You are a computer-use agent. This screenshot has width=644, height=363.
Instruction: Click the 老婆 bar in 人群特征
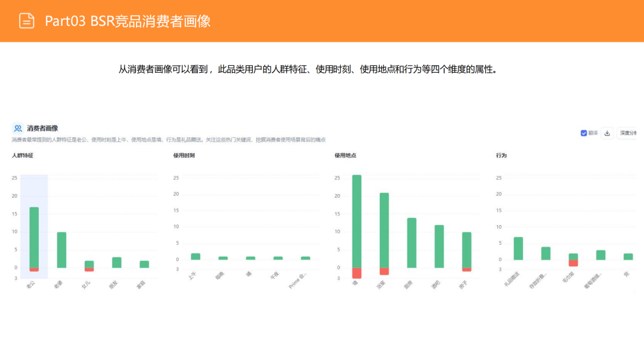(61, 250)
